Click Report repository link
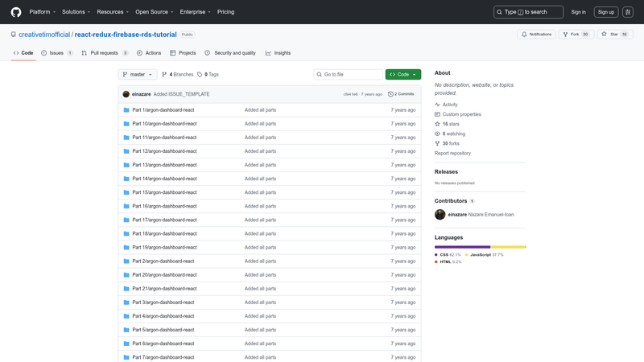Image resolution: width=644 pixels, height=362 pixels. pyautogui.click(x=452, y=153)
